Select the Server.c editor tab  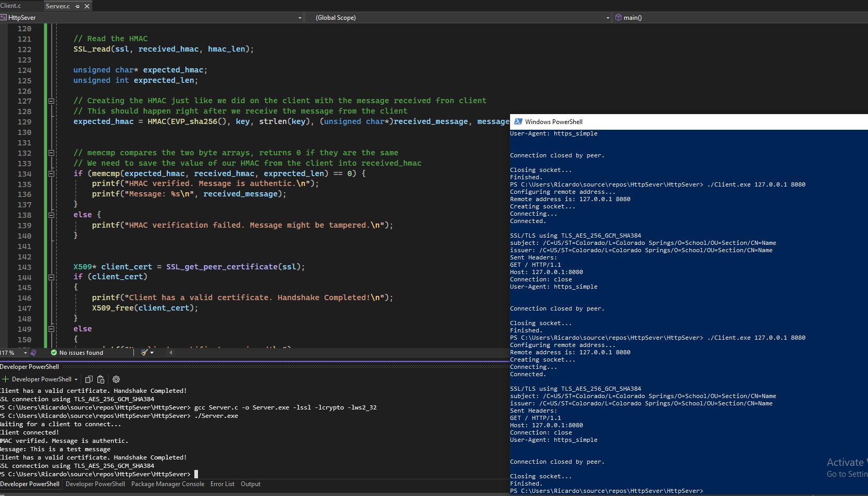click(x=58, y=6)
